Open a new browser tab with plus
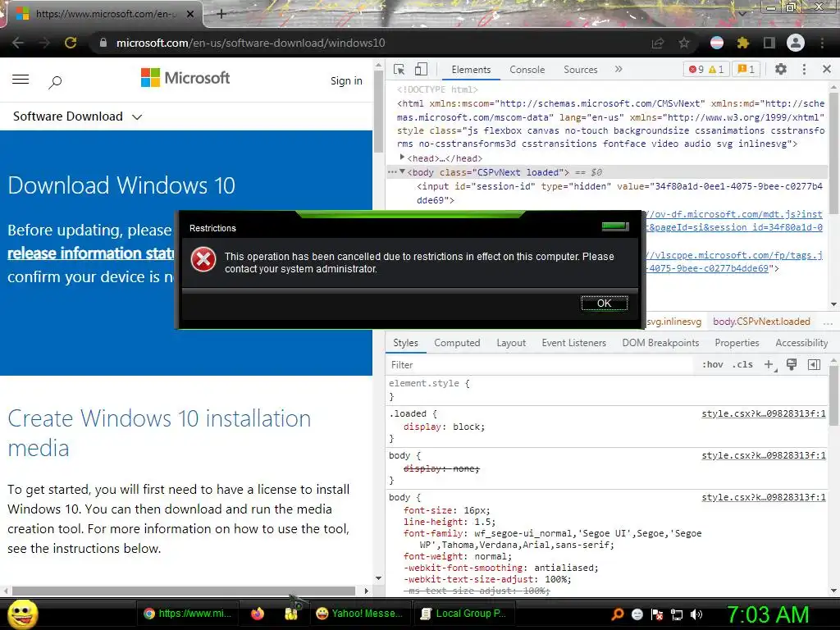Viewport: 840px width, 630px height. coord(221,14)
